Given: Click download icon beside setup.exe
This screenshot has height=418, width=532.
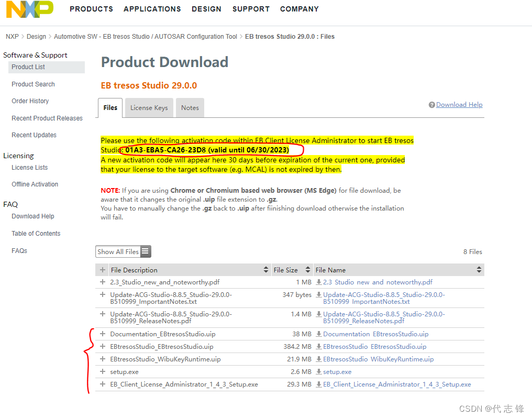Looking at the screenshot, I should (x=318, y=371).
